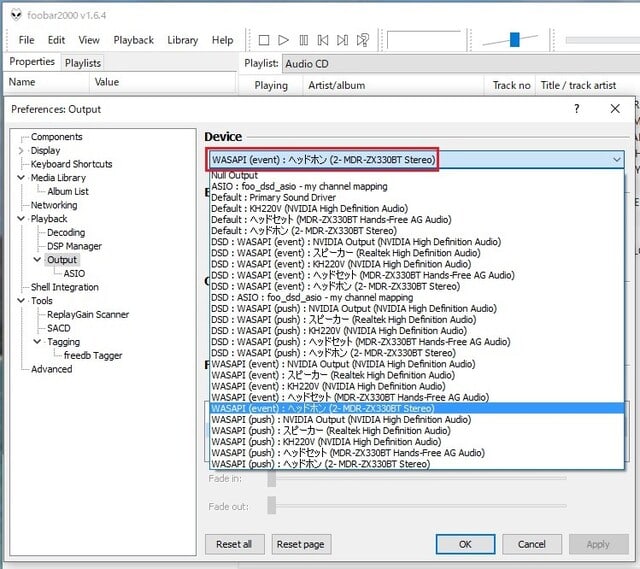This screenshot has height=569, width=640.
Task: Expand the Display tree node
Action: click(21, 151)
